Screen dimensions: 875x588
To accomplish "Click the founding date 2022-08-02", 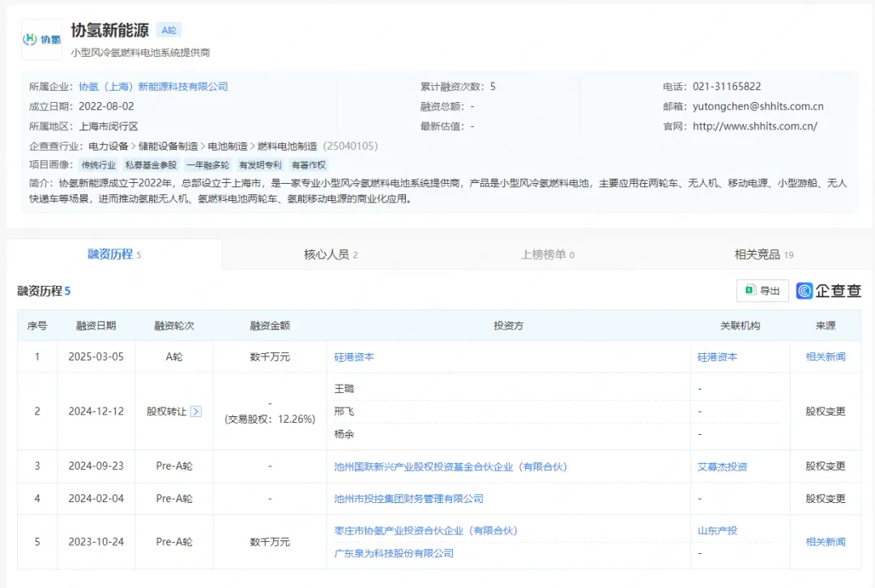I will 106,107.
